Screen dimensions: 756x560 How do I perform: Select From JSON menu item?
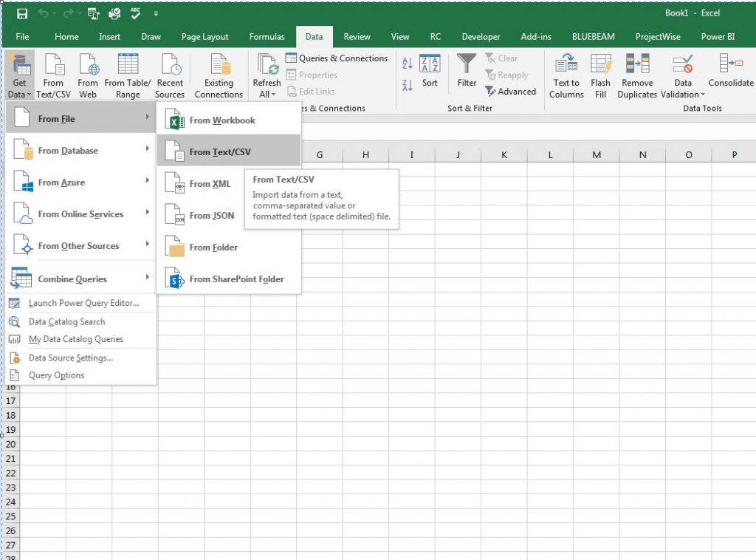click(x=201, y=216)
